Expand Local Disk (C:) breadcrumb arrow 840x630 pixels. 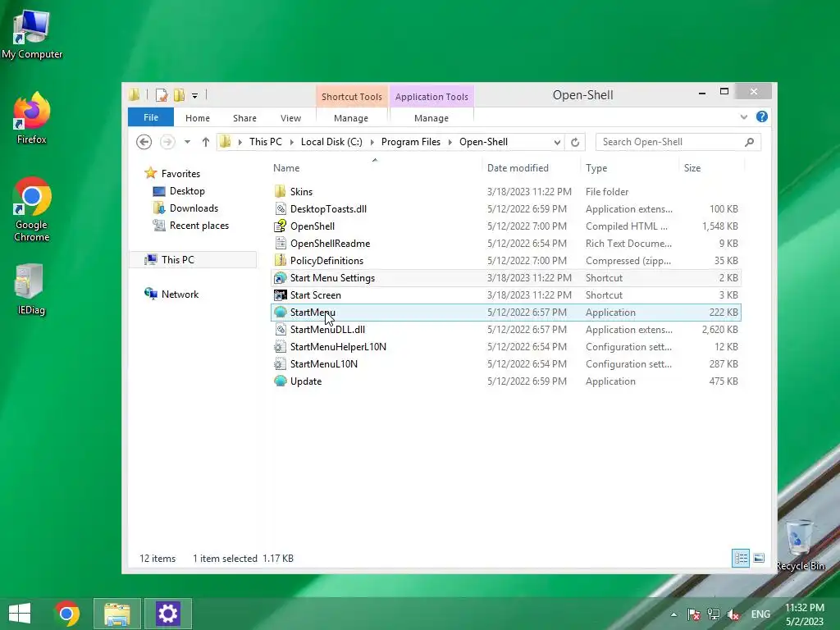coord(372,142)
